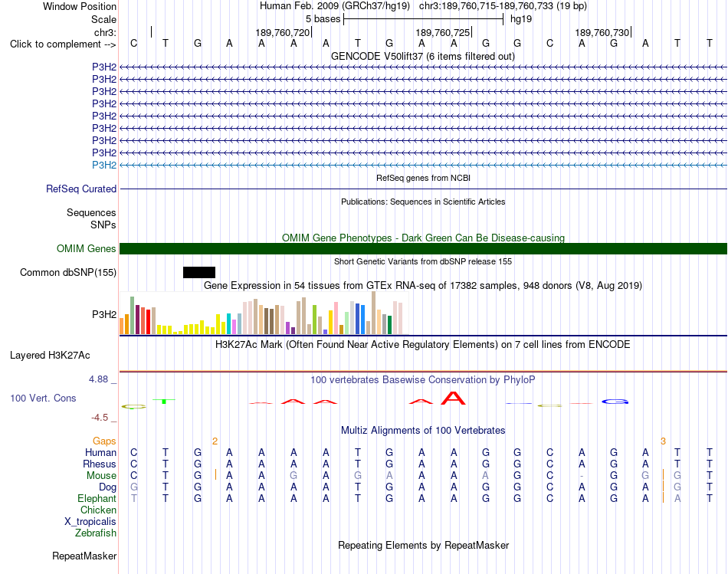Click the 'SNPs' publications track label
Image resolution: width=728 pixels, height=574 pixels.
[103, 225]
